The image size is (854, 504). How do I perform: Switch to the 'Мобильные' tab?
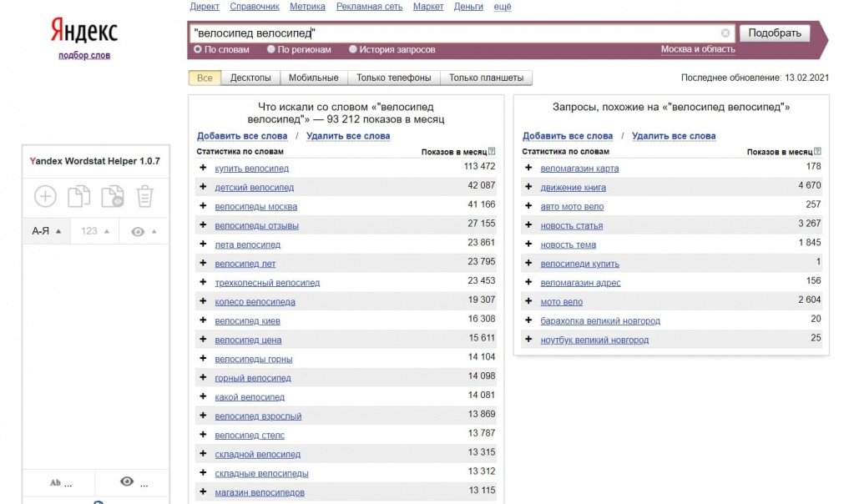313,78
